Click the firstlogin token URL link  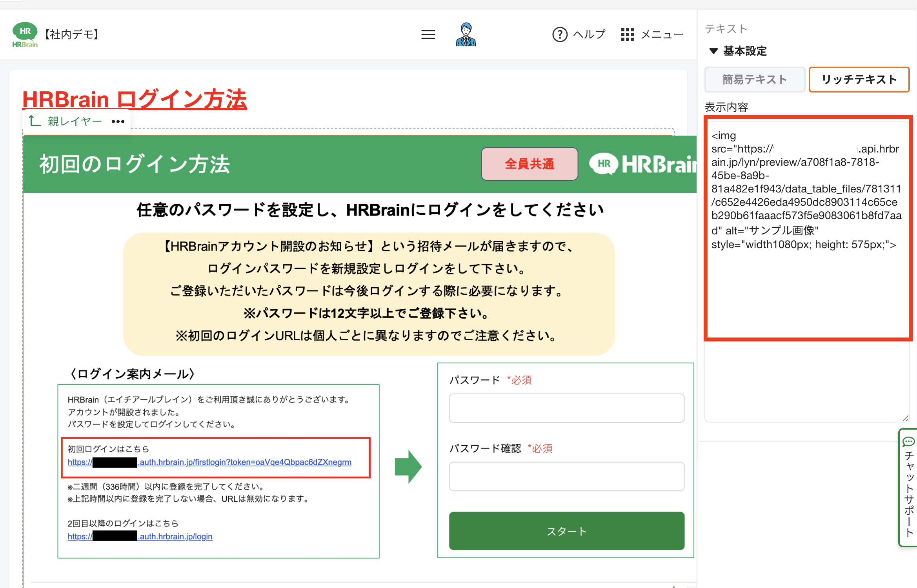point(210,463)
